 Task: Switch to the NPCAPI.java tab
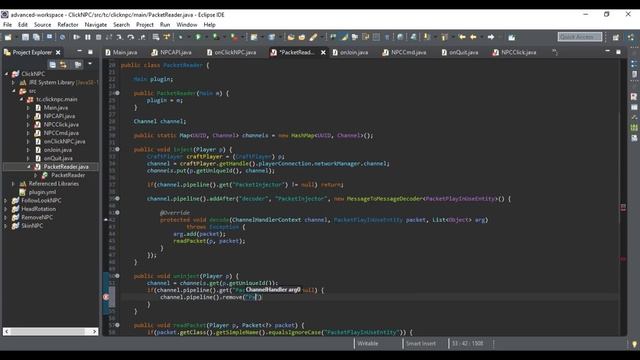point(171,52)
